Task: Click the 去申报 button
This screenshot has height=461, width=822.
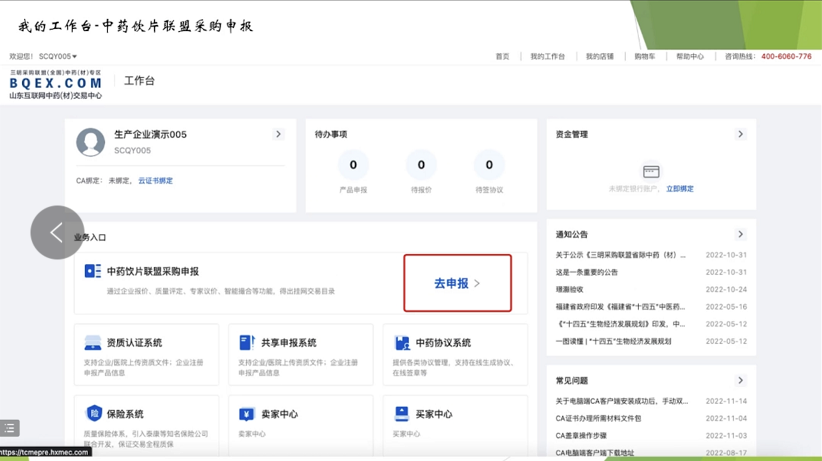Action: pos(457,283)
